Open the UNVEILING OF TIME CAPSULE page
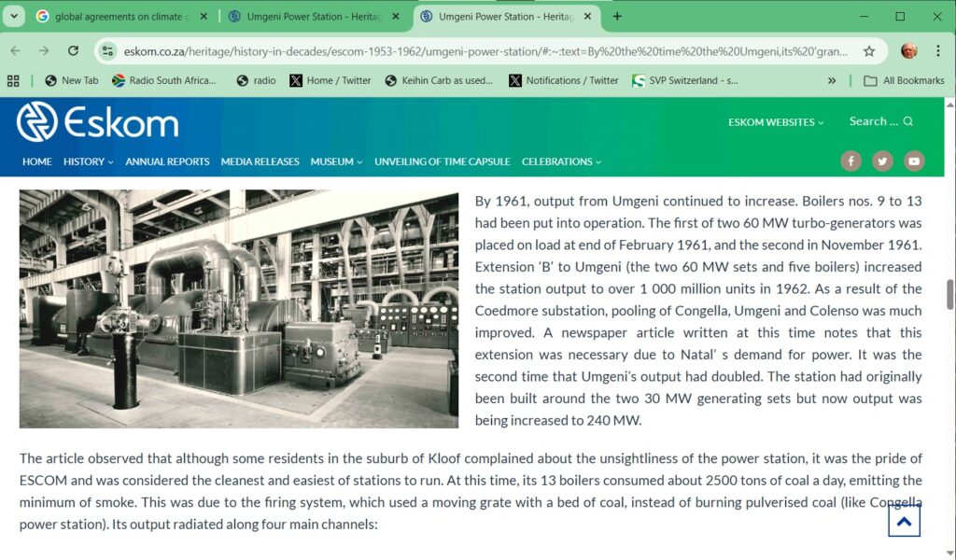This screenshot has height=560, width=956. coord(442,161)
